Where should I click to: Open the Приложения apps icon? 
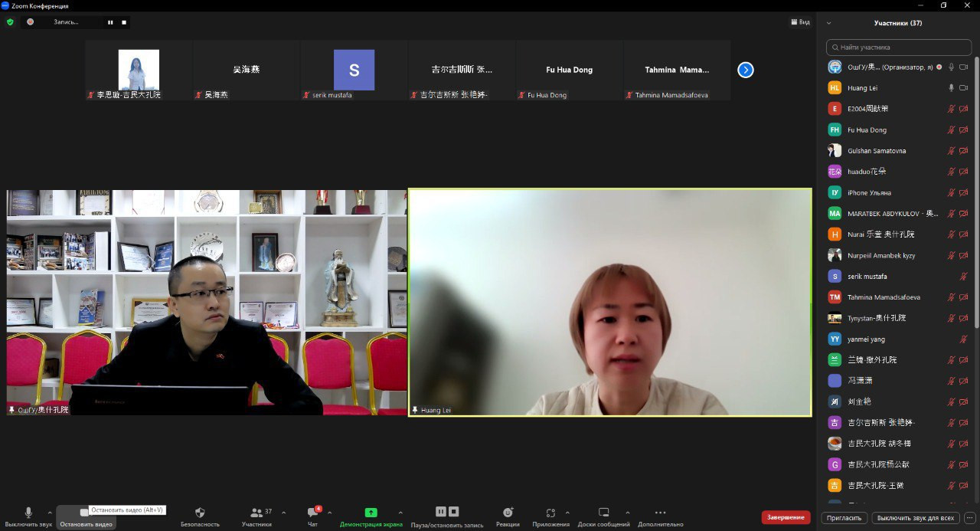550,513
